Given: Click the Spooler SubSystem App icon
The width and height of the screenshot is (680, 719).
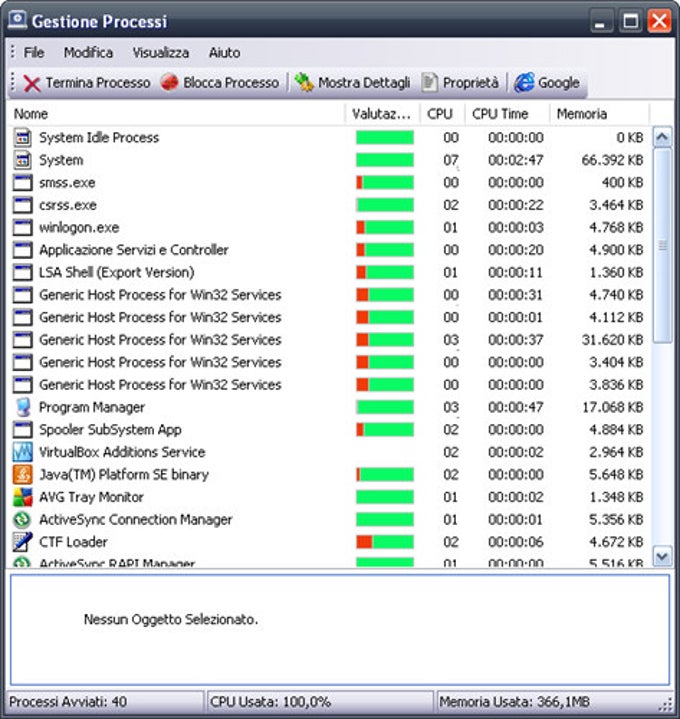Looking at the screenshot, I should 22,430.
